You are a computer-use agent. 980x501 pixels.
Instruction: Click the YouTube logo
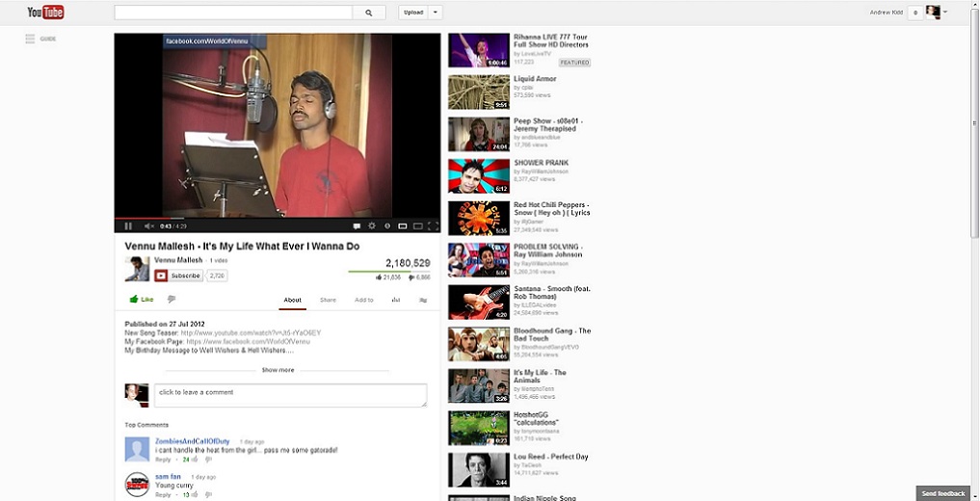(x=45, y=12)
